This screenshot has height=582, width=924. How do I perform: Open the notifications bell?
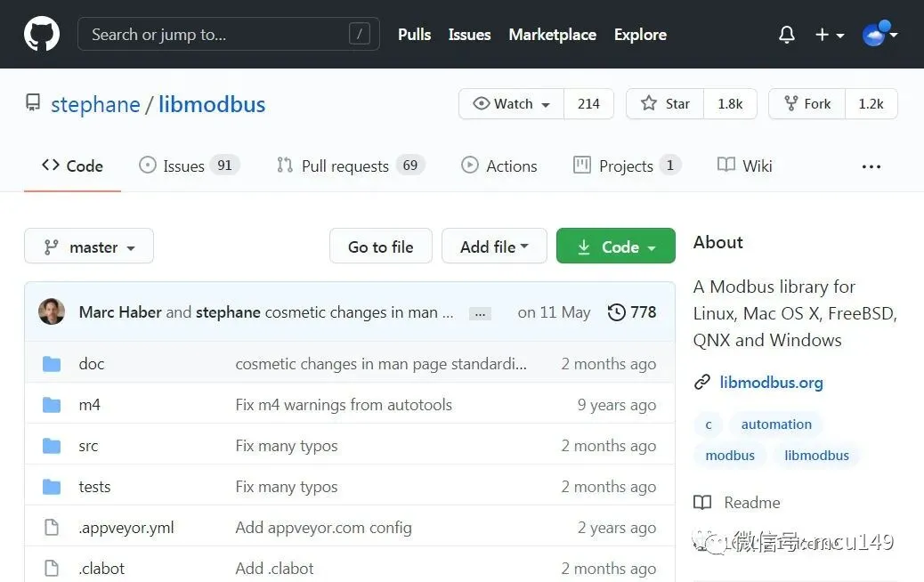[786, 35]
